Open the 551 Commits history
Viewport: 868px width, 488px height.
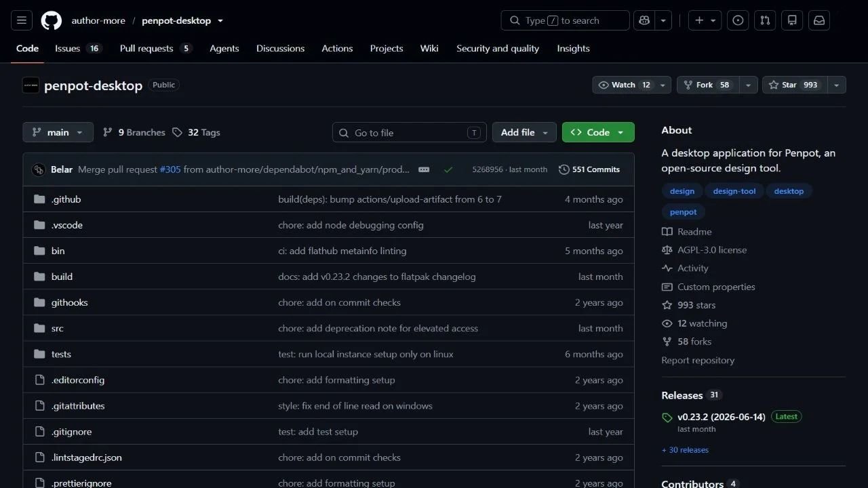coord(589,169)
